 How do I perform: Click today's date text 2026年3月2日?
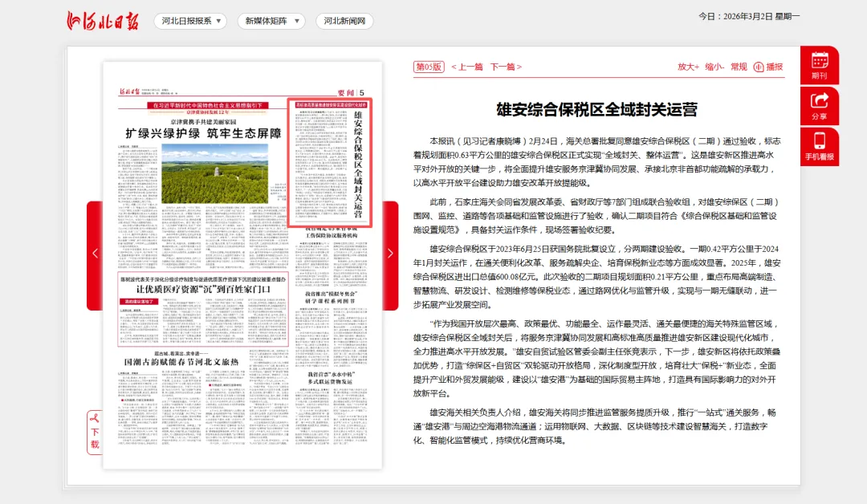click(x=747, y=17)
